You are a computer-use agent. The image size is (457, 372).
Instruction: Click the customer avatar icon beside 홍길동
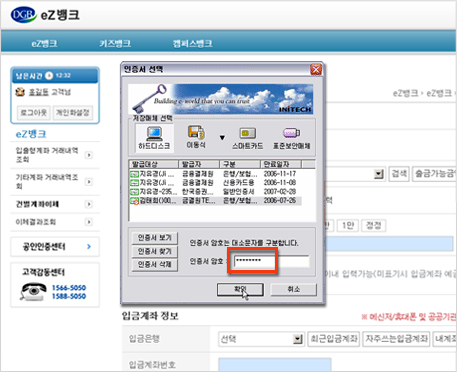pyautogui.click(x=20, y=92)
